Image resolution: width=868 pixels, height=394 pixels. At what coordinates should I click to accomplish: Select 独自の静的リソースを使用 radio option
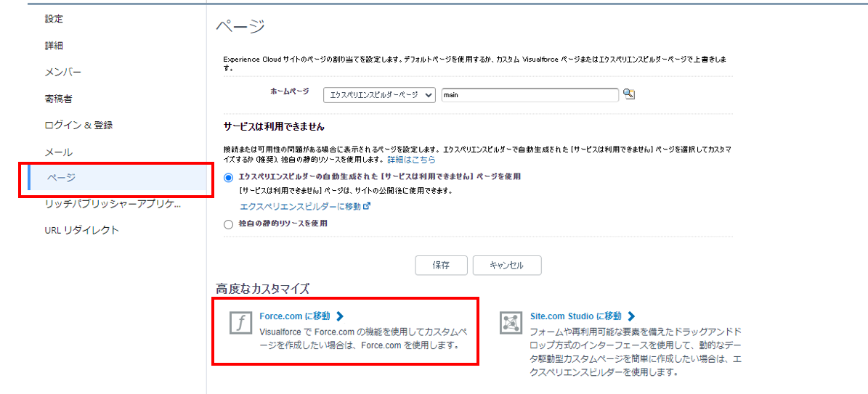(x=228, y=224)
